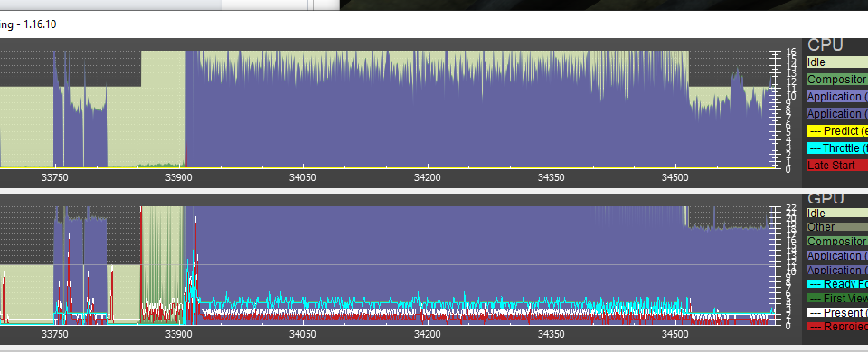Select the cyan Ready For legend entry

(x=837, y=284)
